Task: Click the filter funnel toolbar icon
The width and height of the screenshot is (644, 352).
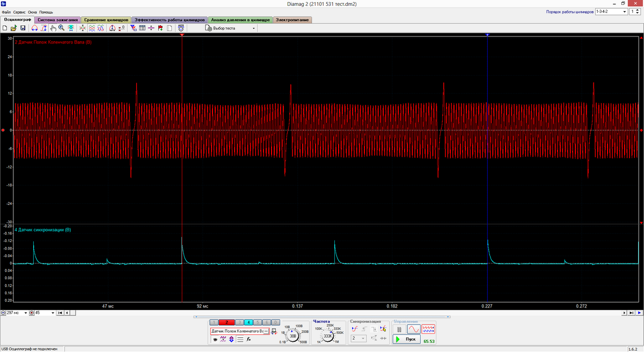Action: tap(134, 28)
